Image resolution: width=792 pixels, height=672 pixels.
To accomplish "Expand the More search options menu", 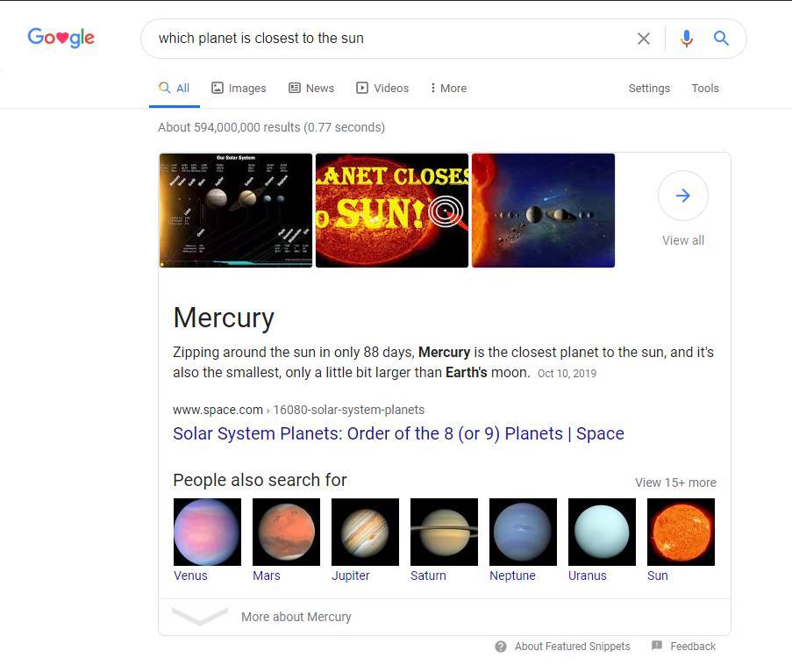I will click(x=448, y=89).
